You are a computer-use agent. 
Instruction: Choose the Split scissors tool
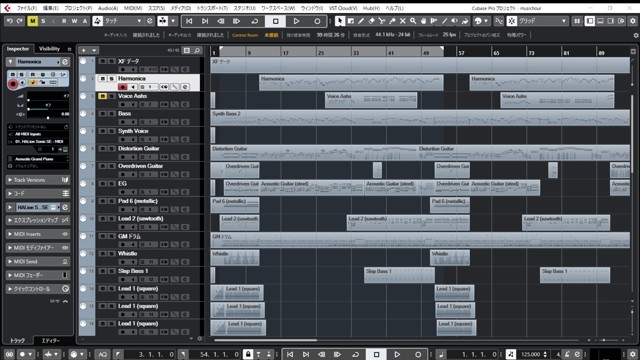click(x=382, y=21)
